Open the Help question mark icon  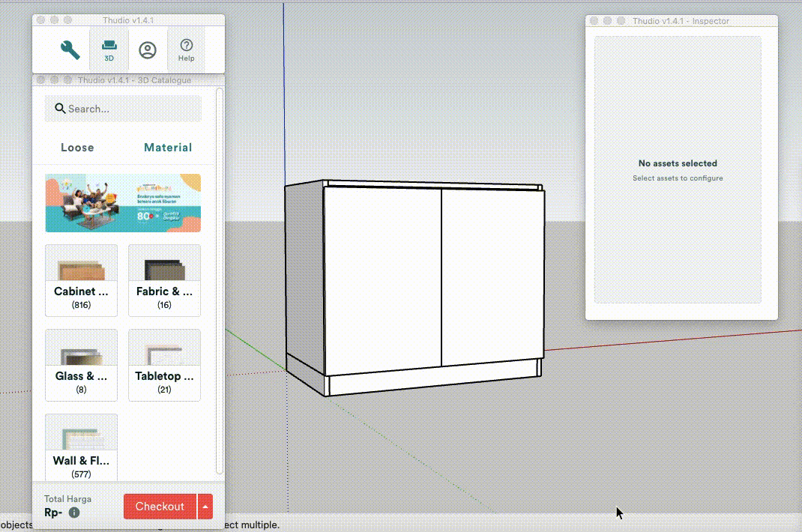click(x=186, y=50)
